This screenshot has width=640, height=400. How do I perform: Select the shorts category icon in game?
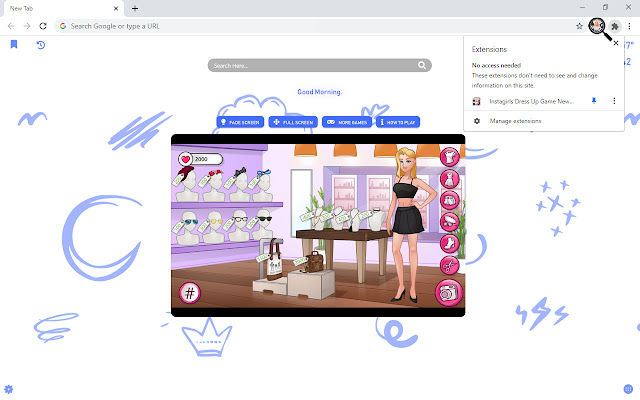tap(449, 200)
